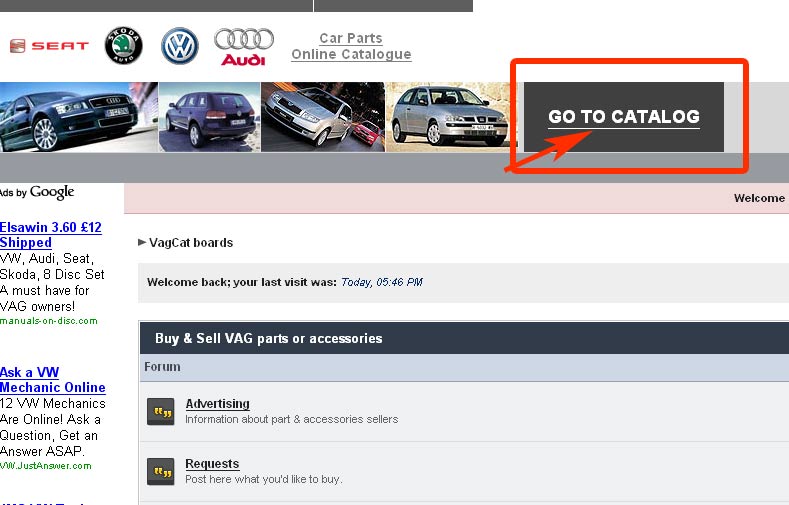The image size is (789, 505).
Task: Click the SEAT brand logo
Action: (49, 46)
